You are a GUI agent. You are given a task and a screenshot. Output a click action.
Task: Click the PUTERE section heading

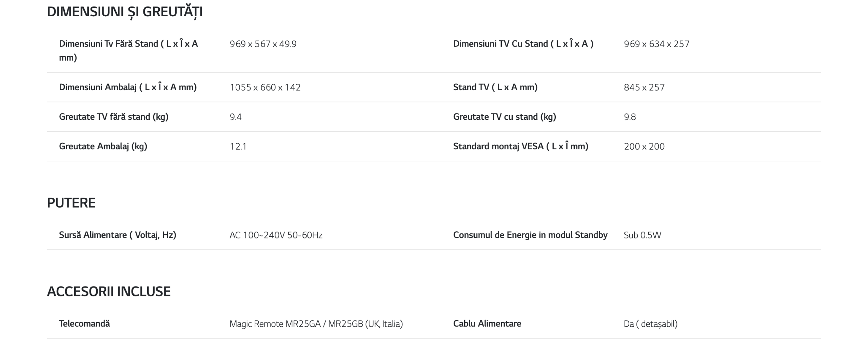(x=71, y=203)
